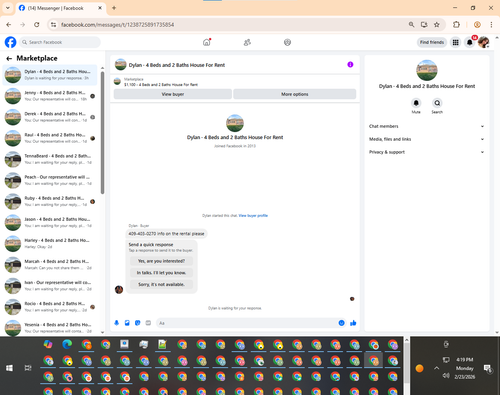Reload the page in Chrome
Screen dimensions: 500x395
point(37,25)
